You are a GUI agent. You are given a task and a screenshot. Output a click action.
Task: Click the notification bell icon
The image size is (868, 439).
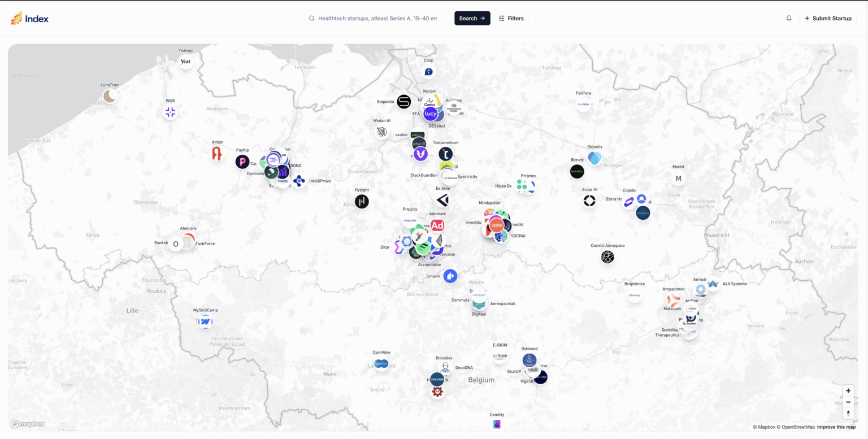point(788,18)
